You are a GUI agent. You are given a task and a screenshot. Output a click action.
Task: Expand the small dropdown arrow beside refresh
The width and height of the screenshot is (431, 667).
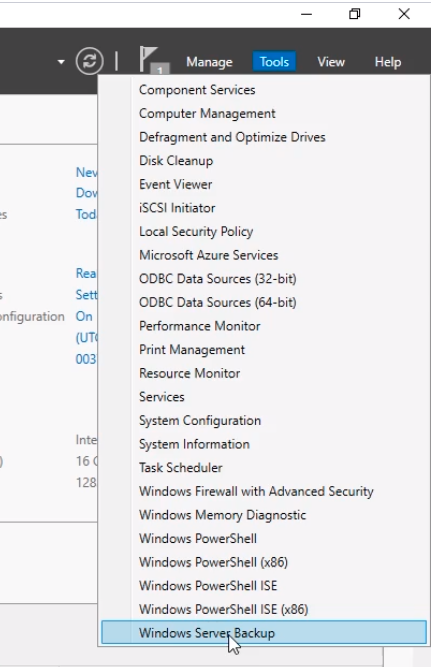coord(61,62)
